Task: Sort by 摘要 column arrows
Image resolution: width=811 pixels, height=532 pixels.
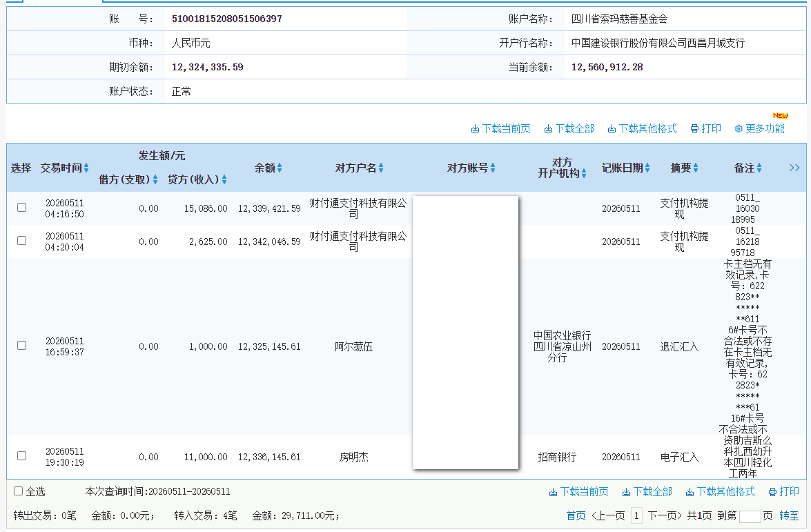Action: pyautogui.click(x=696, y=168)
